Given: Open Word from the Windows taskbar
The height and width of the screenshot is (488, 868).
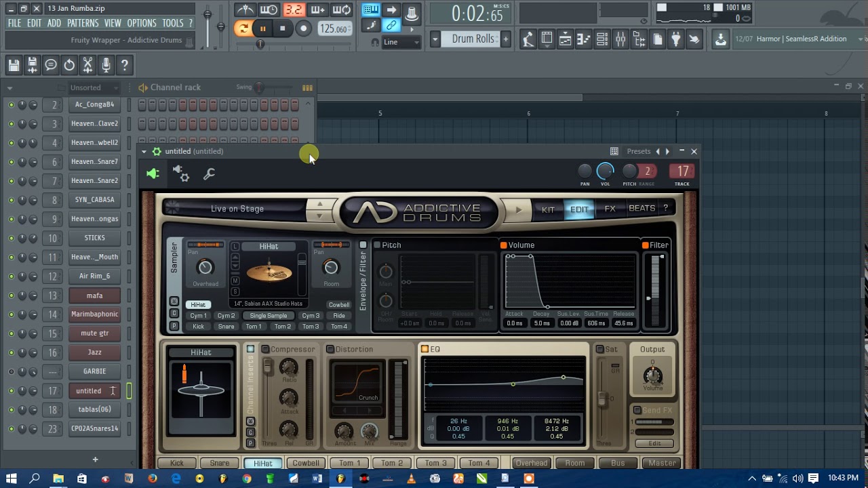Looking at the screenshot, I should pyautogui.click(x=317, y=479).
